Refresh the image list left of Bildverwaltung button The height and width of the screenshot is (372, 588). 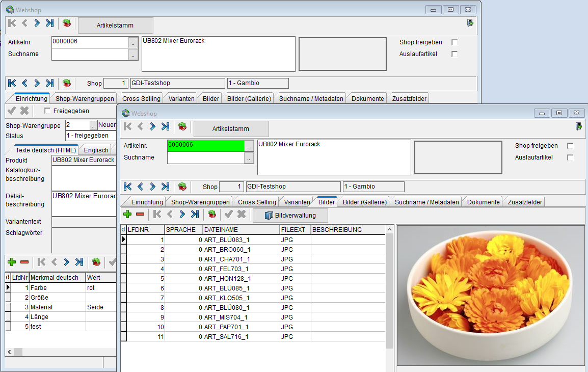[x=212, y=215]
